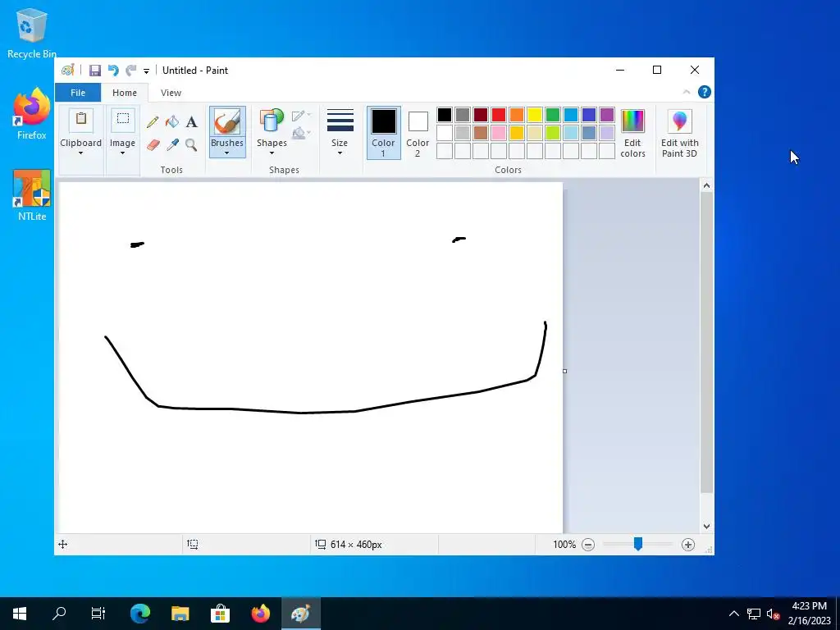Show hidden system tray icons

tap(734, 614)
